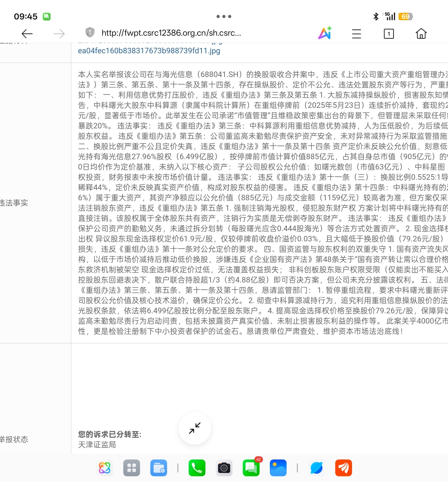Click the line starting 性，更是检验注册制
Viewport: 448px width, 482px height.
click(241, 331)
